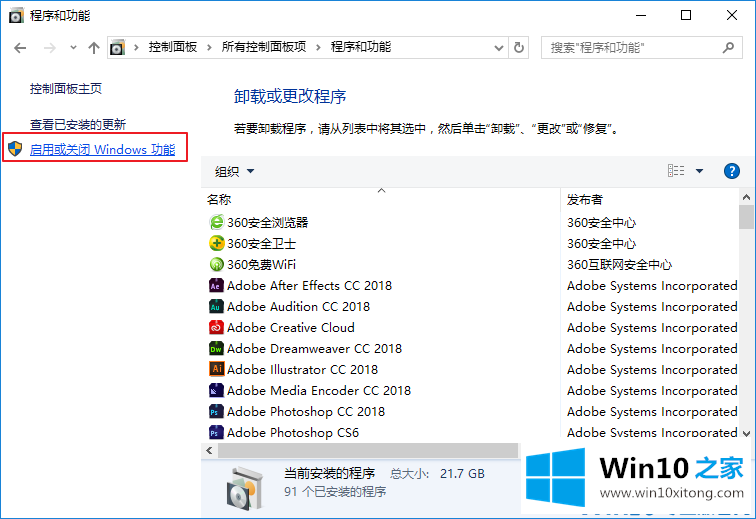Click the shield icon beside Windows 功能
756x519 pixels.
[15, 149]
